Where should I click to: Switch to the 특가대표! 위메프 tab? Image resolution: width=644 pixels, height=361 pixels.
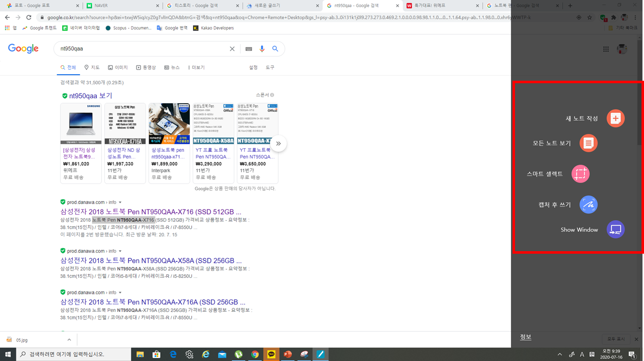pos(442,6)
